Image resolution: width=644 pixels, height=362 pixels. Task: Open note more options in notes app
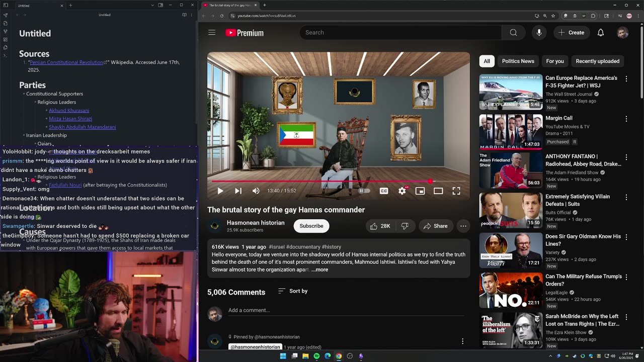(x=192, y=15)
